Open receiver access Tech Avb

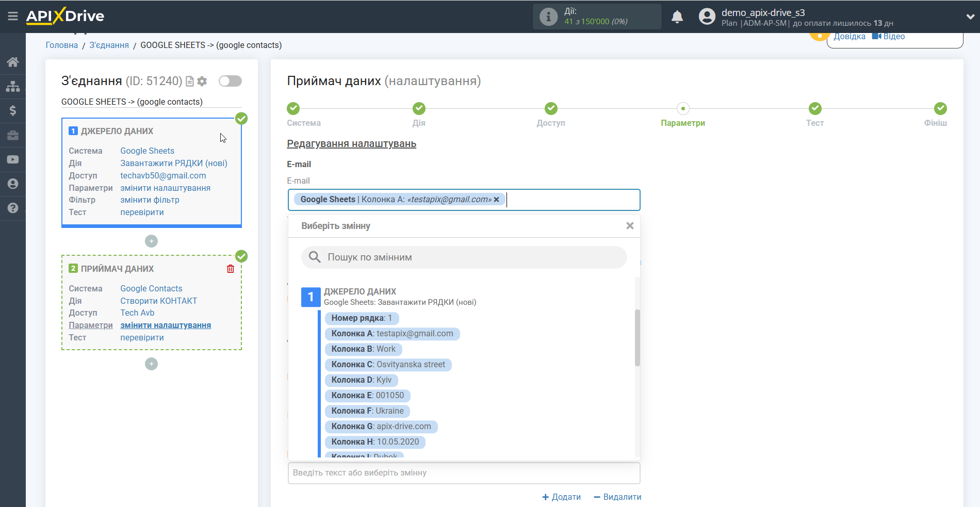pos(137,313)
